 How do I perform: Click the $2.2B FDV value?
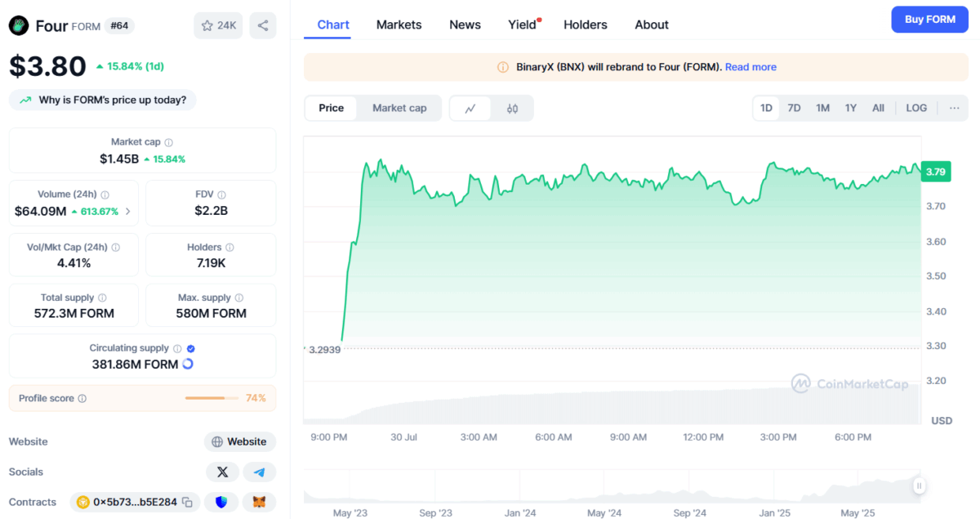tap(211, 211)
